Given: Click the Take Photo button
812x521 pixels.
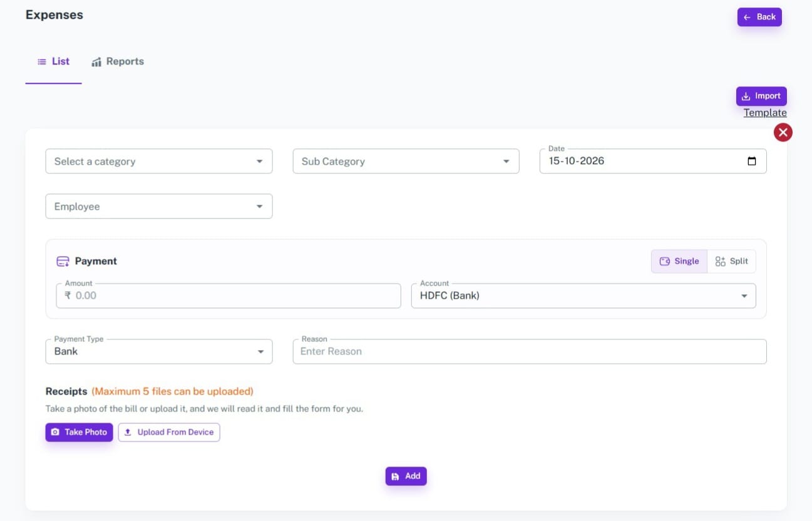Looking at the screenshot, I should coord(79,432).
